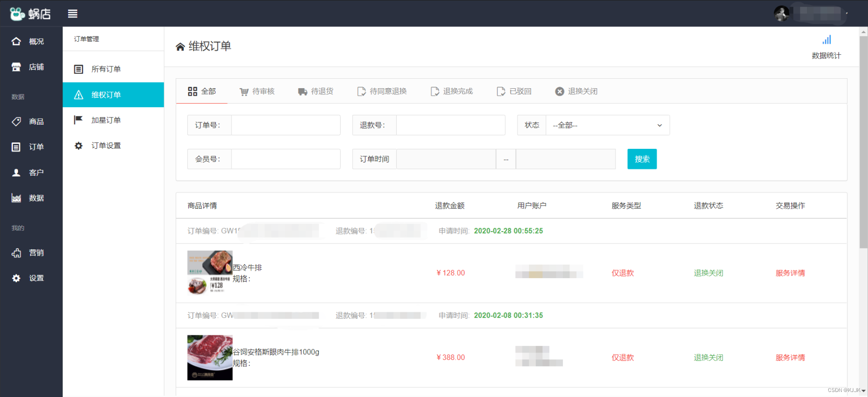Click home icon beside 维权订单 title

[x=180, y=47]
